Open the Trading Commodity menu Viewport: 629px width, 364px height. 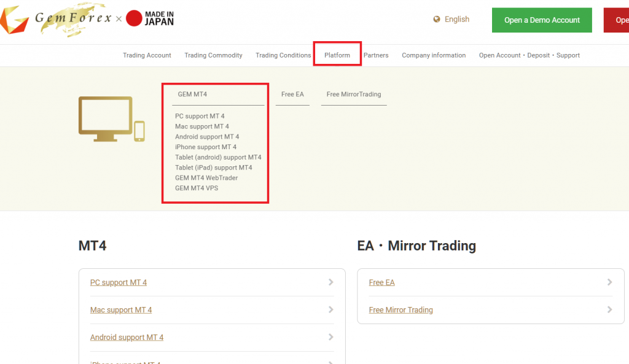pyautogui.click(x=213, y=55)
